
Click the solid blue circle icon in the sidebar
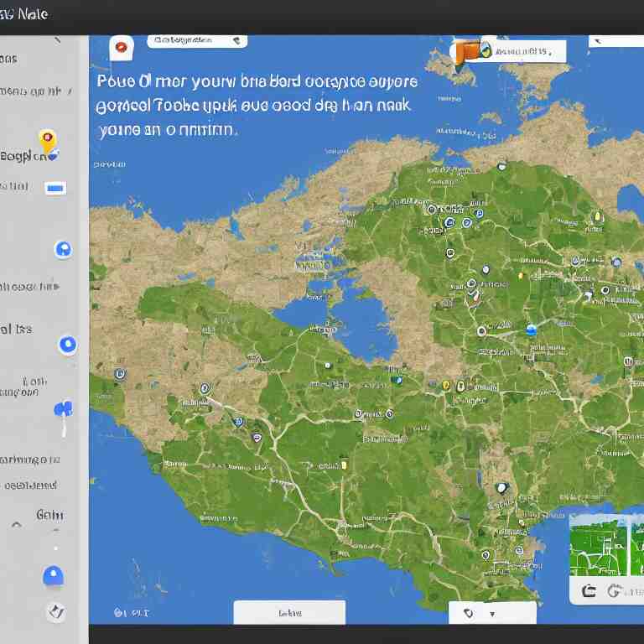pos(63,249)
